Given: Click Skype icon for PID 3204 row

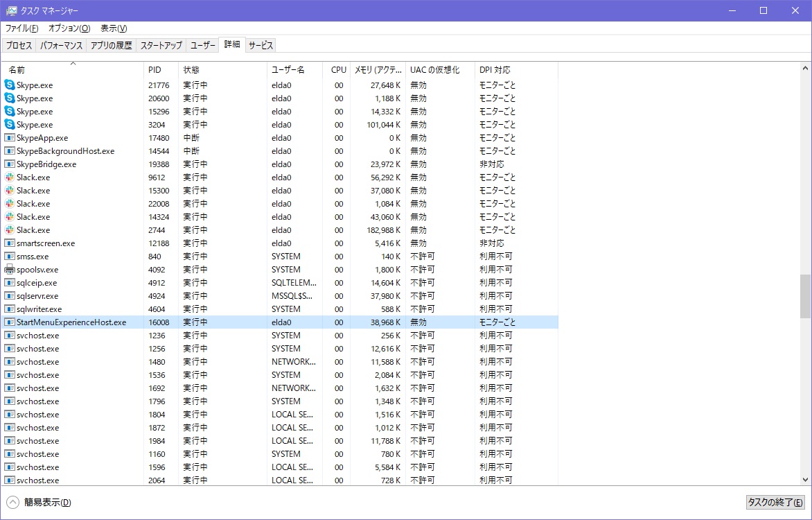Looking at the screenshot, I should coord(9,124).
